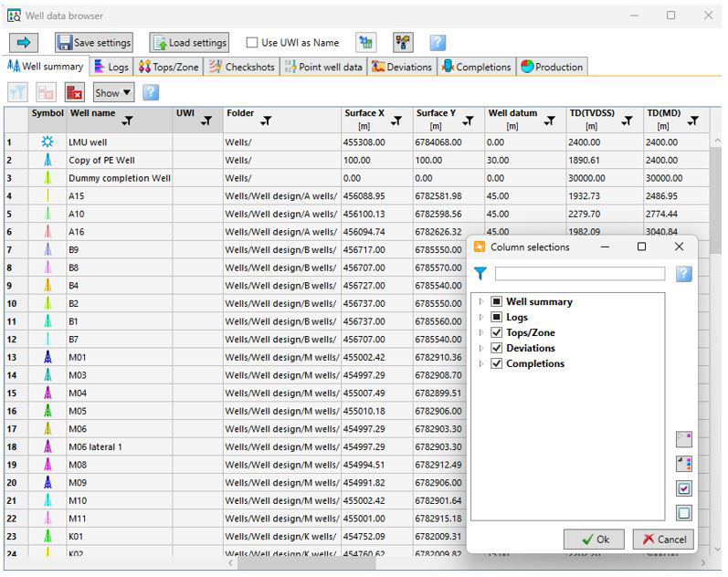Click row header number 10
Image resolution: width=728 pixels, height=577 pixels.
pyautogui.click(x=16, y=304)
